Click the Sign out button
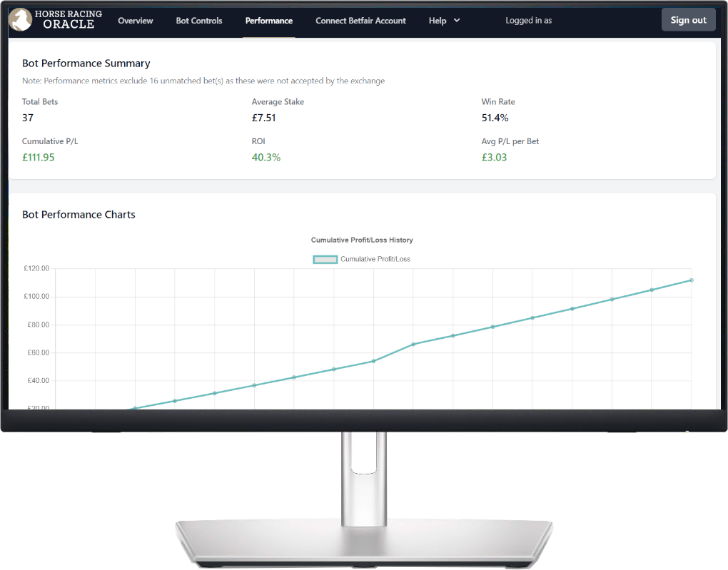The height and width of the screenshot is (570, 728). (688, 20)
